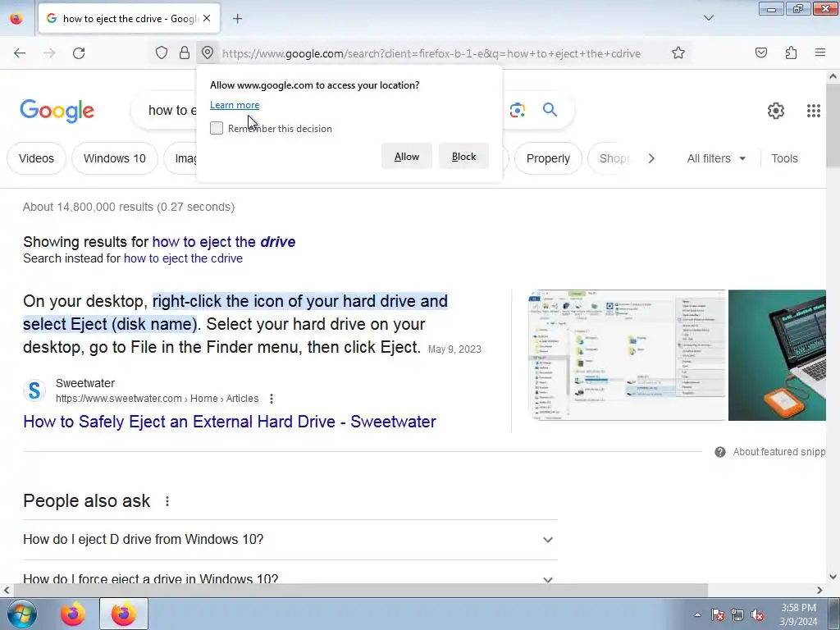Viewport: 840px width, 630px height.
Task: Click Allow in the location prompt
Action: 407,157
